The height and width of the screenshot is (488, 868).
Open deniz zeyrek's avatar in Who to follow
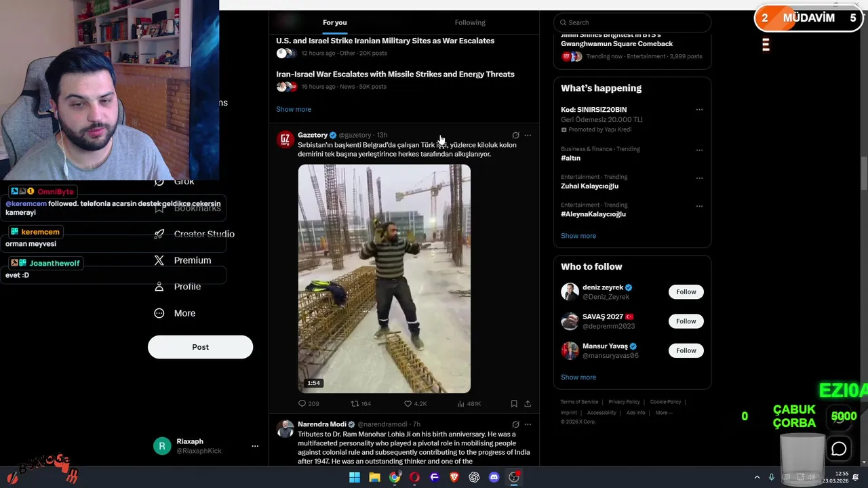570,292
